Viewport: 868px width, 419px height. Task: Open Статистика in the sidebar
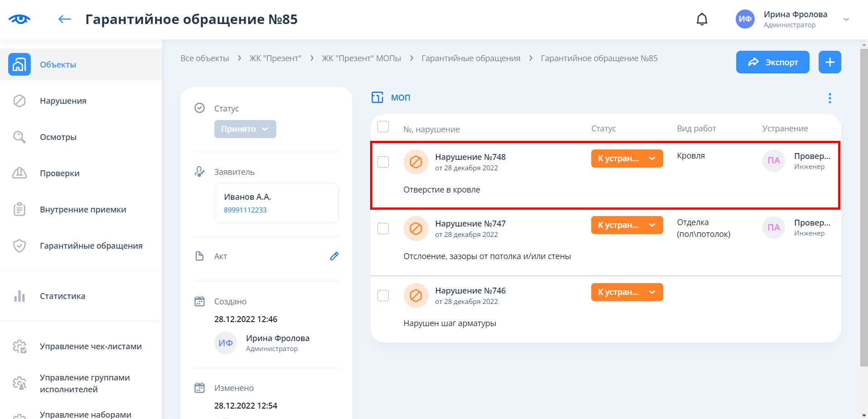click(x=63, y=296)
